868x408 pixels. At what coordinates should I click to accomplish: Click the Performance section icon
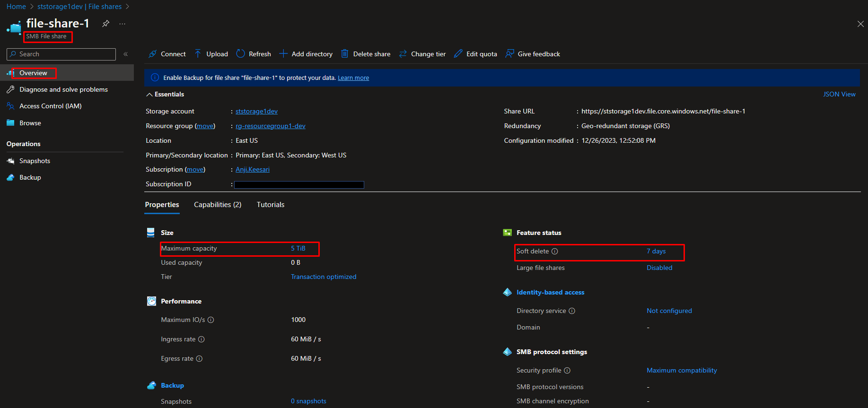click(151, 301)
